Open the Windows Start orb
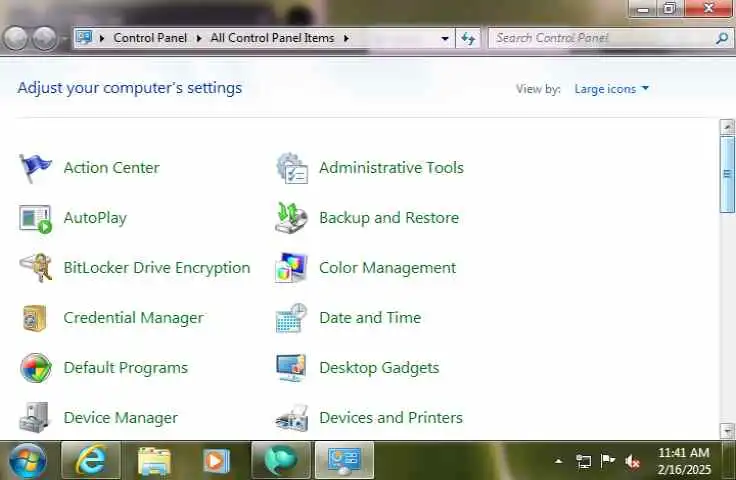 point(28,460)
